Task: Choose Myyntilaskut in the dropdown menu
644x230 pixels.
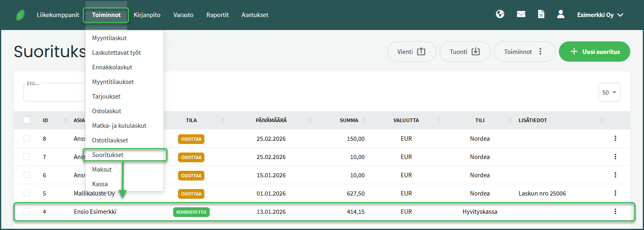Action: 109,38
